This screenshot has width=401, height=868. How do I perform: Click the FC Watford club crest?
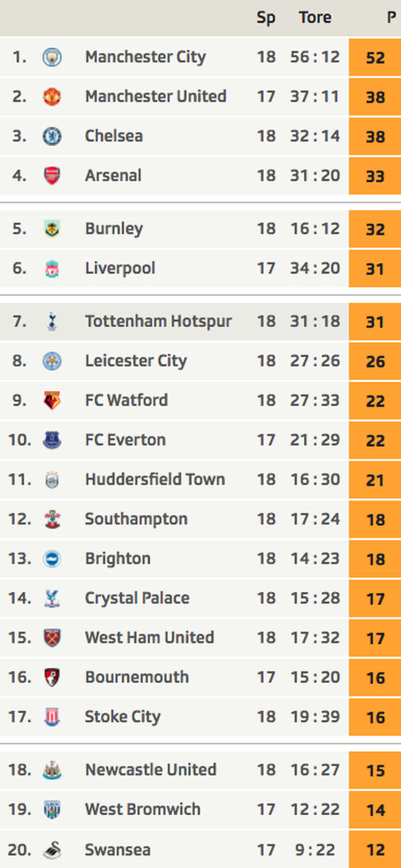(x=52, y=401)
